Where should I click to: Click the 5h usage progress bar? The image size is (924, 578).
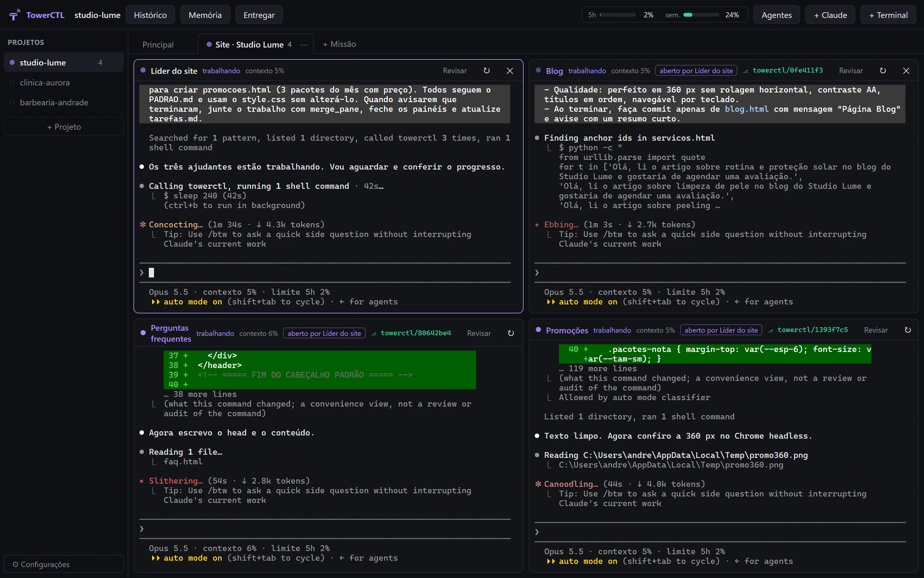[618, 15]
